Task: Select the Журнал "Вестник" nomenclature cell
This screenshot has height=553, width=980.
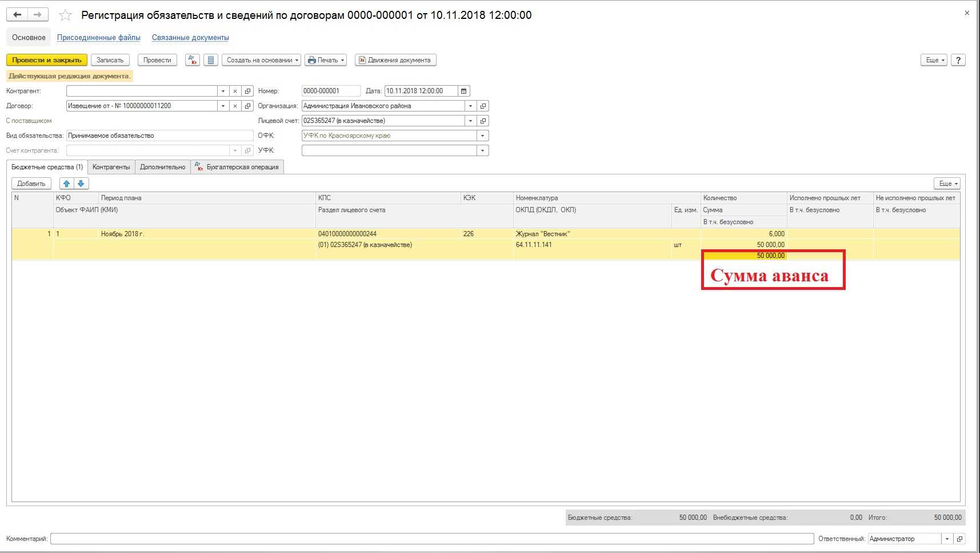Action: (x=607, y=234)
